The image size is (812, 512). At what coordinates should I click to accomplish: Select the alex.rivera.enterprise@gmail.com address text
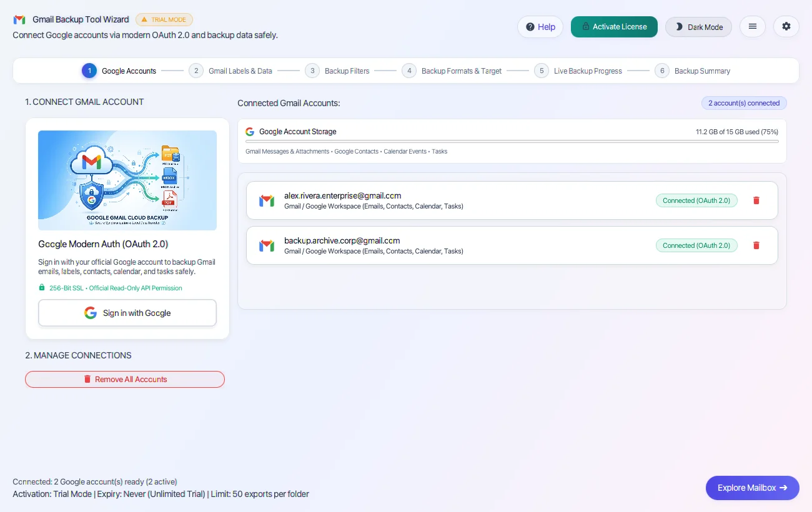[x=342, y=195]
